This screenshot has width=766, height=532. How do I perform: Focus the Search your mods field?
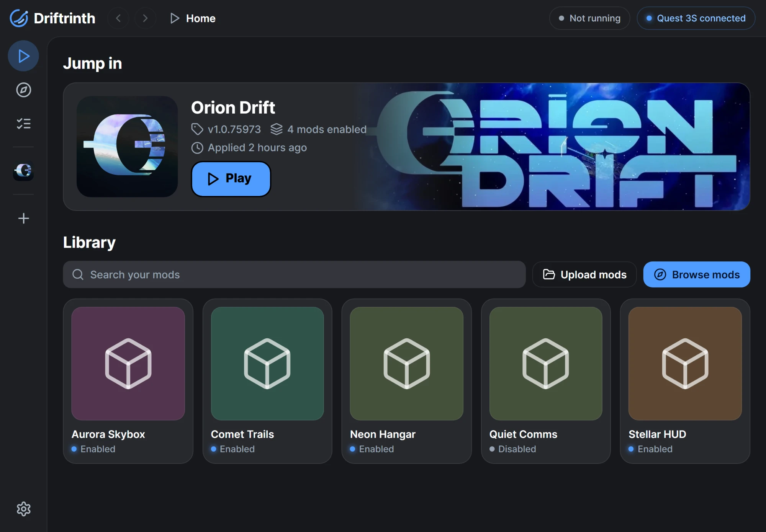pos(294,274)
